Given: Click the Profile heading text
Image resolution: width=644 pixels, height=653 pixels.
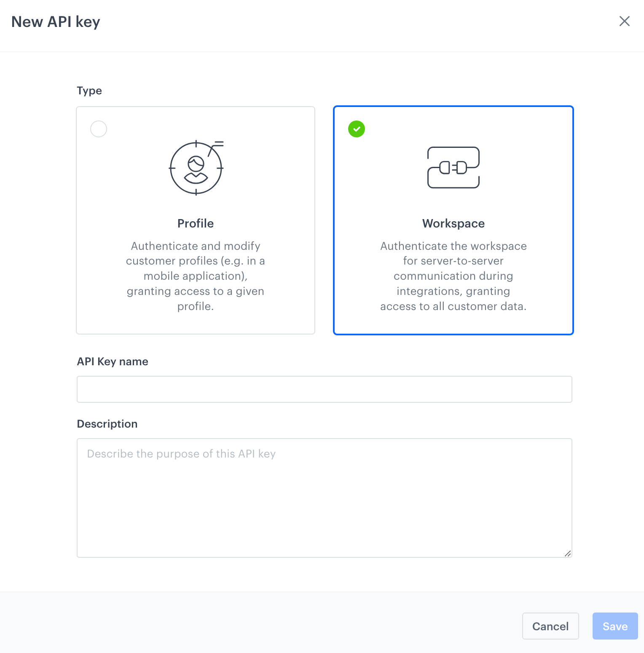Looking at the screenshot, I should coord(195,223).
